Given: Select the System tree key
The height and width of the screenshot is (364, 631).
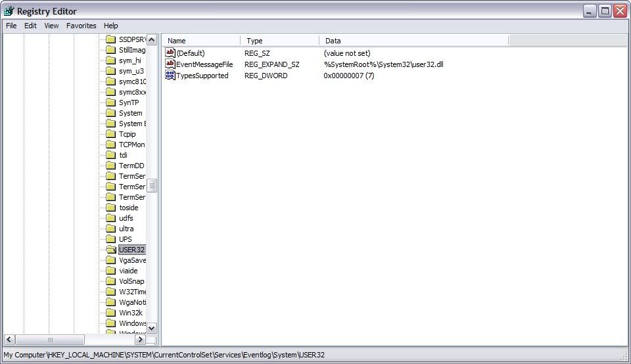Looking at the screenshot, I should pyautogui.click(x=130, y=113).
